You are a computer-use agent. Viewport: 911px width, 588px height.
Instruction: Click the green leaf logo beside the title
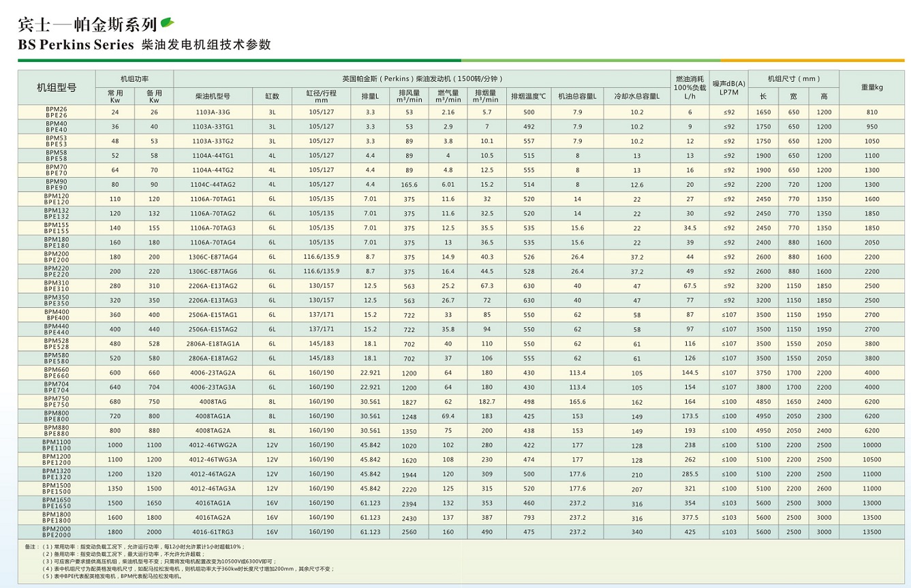pyautogui.click(x=167, y=24)
